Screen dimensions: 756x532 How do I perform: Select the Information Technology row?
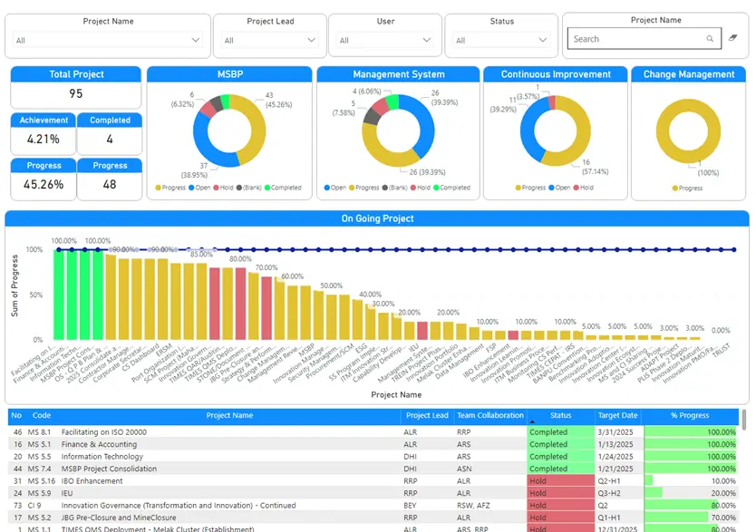coord(373,457)
